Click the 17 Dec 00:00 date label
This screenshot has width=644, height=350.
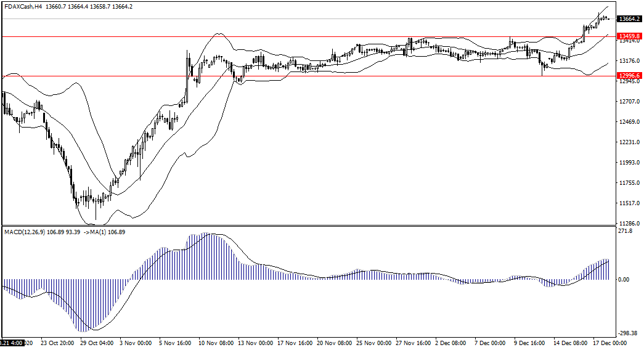click(611, 343)
